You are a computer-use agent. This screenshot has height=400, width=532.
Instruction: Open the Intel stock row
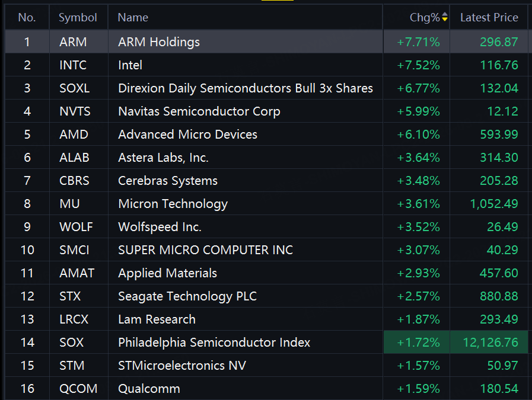point(266,65)
